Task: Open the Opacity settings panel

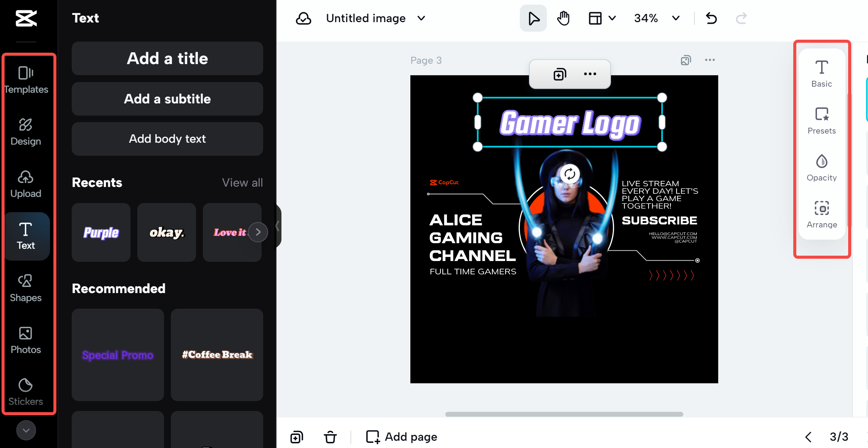Action: pos(821,168)
